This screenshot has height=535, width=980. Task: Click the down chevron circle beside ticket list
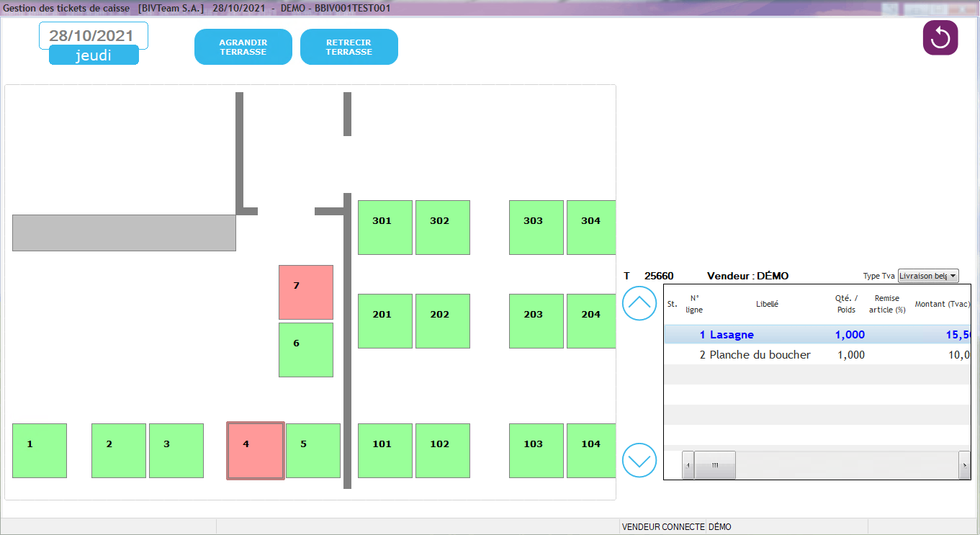(x=639, y=459)
